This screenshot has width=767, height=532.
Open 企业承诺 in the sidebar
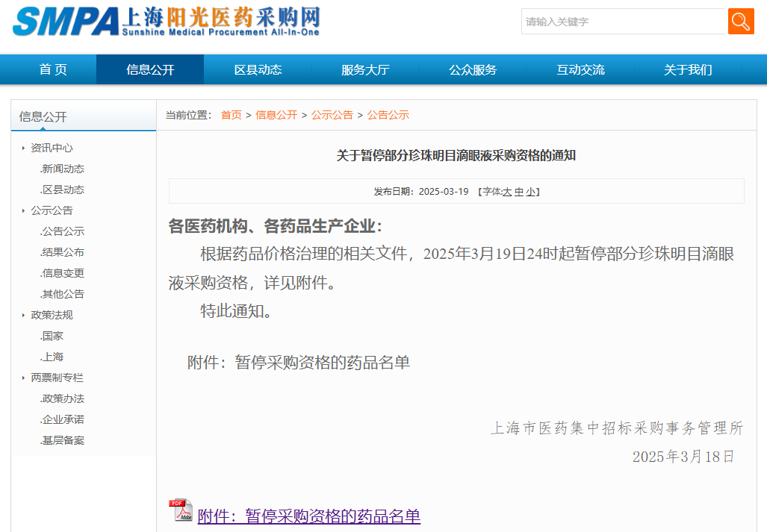tap(63, 419)
